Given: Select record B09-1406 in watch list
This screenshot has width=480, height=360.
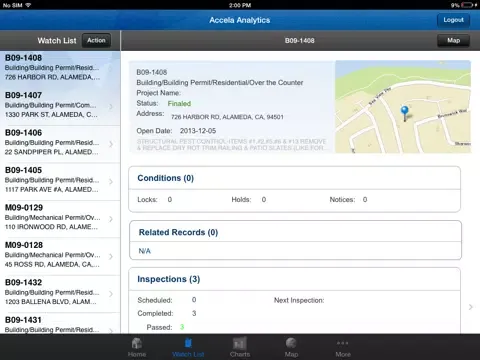Looking at the screenshot, I should [60, 144].
